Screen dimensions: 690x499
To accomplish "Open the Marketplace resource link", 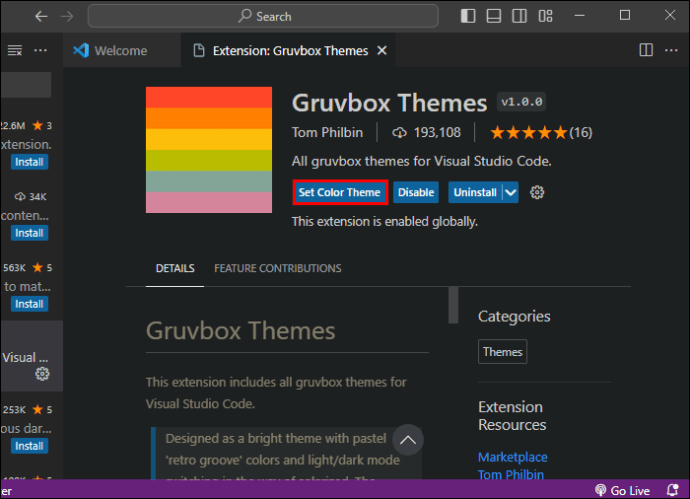I will click(513, 457).
